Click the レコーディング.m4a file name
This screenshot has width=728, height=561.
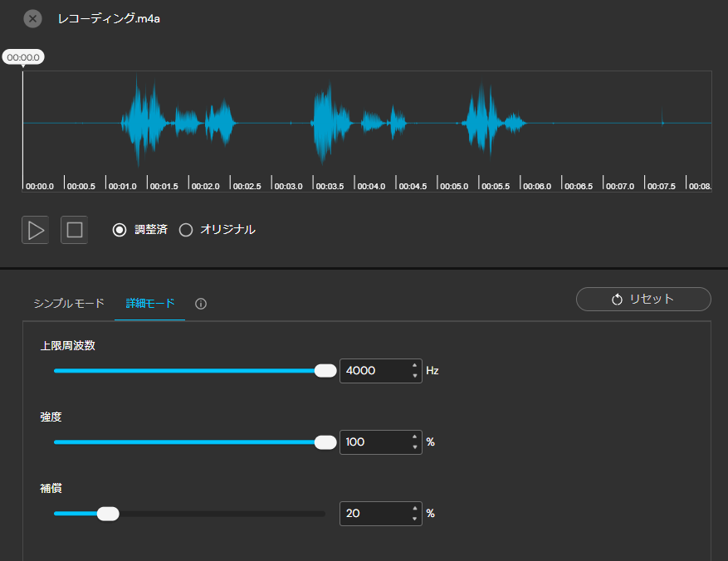click(109, 18)
